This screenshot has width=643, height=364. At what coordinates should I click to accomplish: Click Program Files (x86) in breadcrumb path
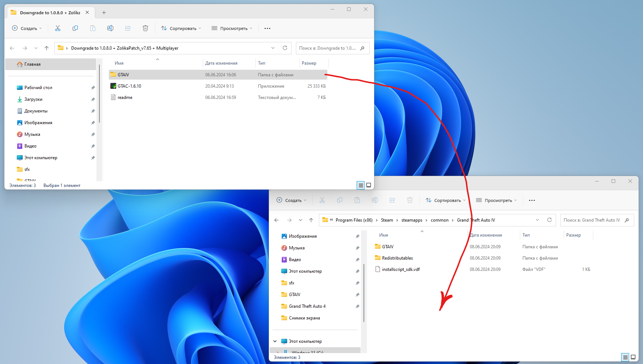(x=354, y=220)
